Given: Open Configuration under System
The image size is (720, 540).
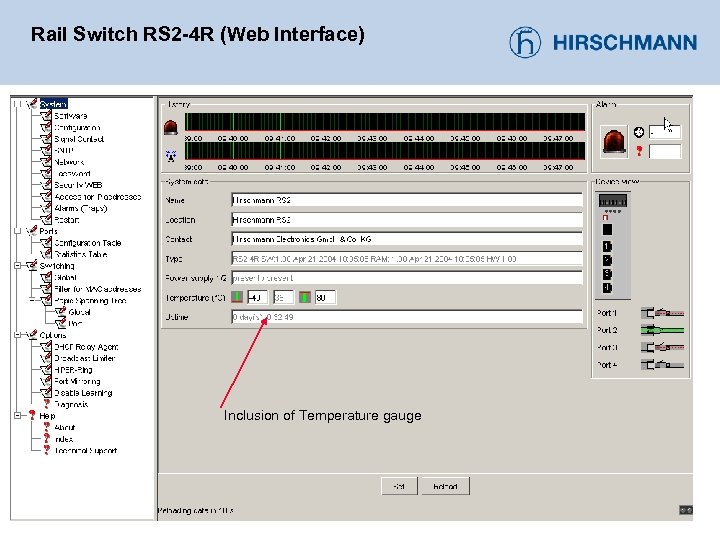Looking at the screenshot, I should pos(77,127).
